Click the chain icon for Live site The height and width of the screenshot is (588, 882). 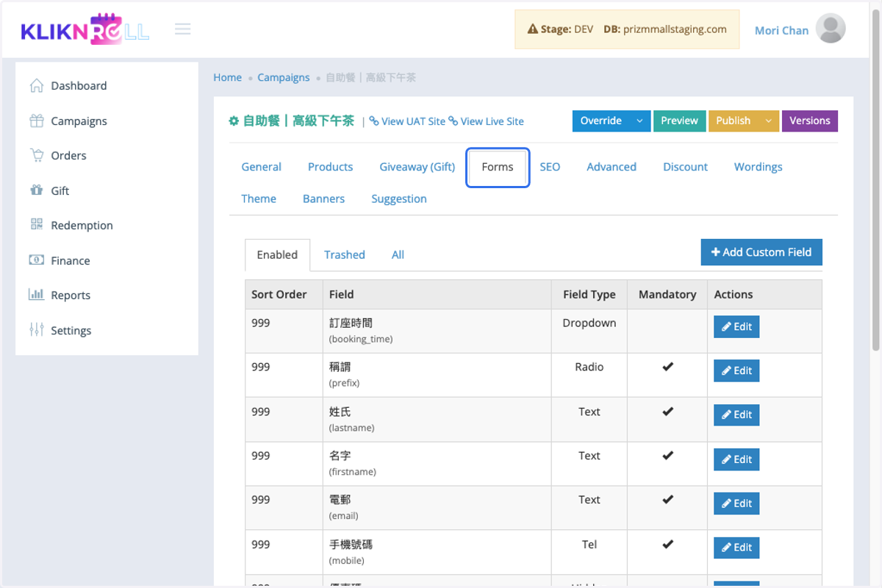pyautogui.click(x=453, y=121)
